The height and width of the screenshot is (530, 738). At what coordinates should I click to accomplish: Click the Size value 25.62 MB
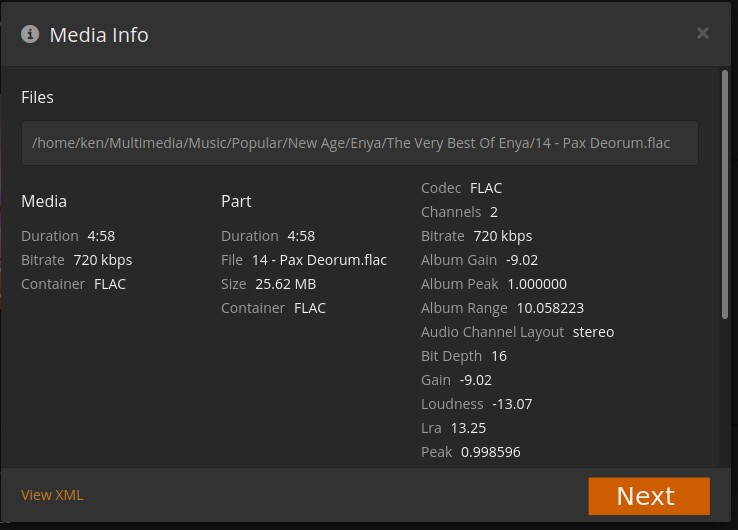click(285, 284)
